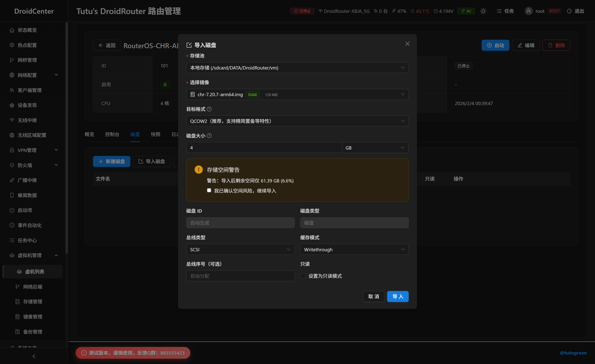595x364 pixels.
Task: Click the help icon beside 磁盘大小
Action: point(209,136)
